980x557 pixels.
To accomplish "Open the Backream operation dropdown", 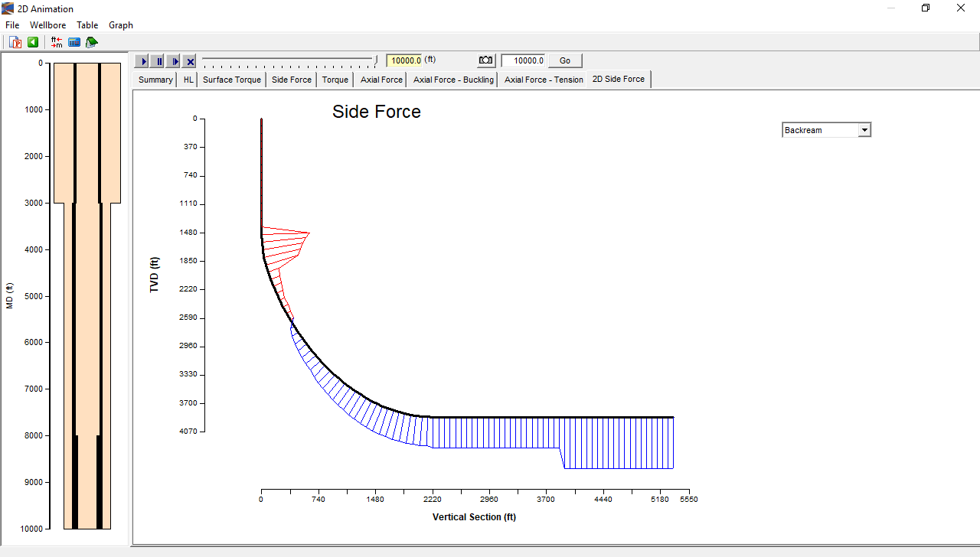I will click(x=864, y=130).
